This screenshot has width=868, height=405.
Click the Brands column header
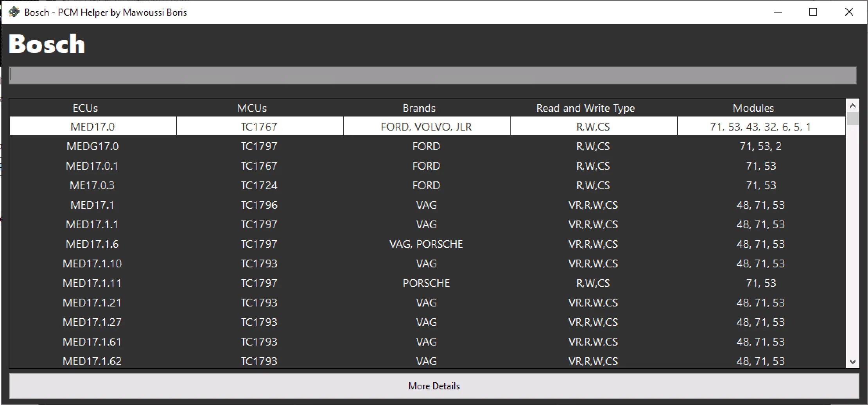pyautogui.click(x=419, y=108)
